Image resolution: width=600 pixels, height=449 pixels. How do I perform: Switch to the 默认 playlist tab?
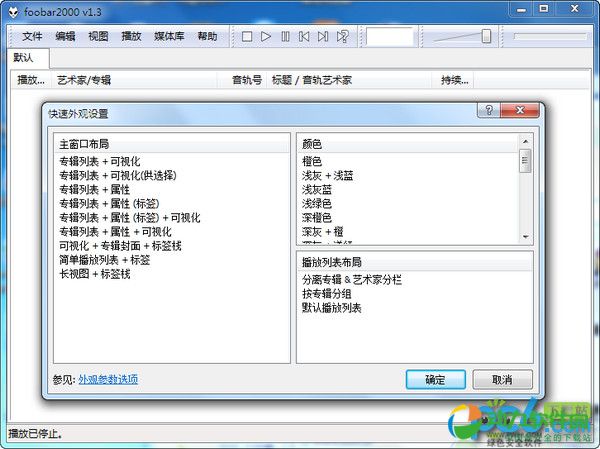(x=23, y=58)
